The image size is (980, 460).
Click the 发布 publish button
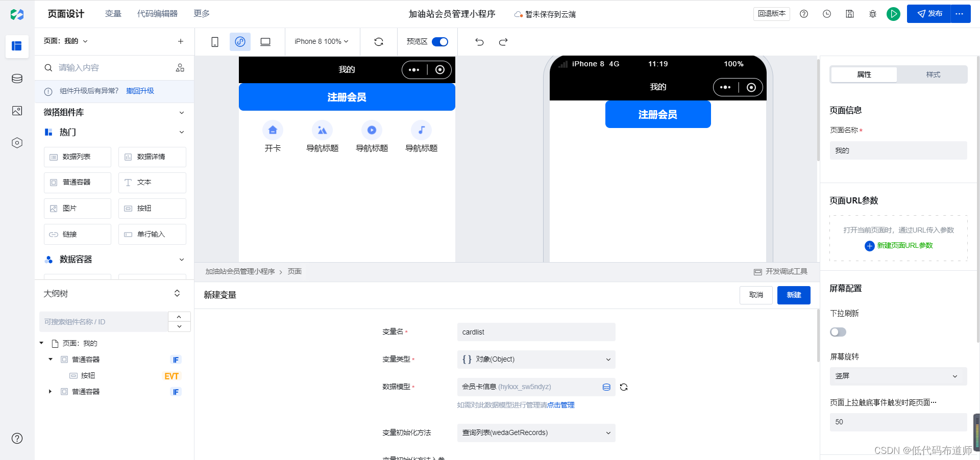tap(929, 14)
